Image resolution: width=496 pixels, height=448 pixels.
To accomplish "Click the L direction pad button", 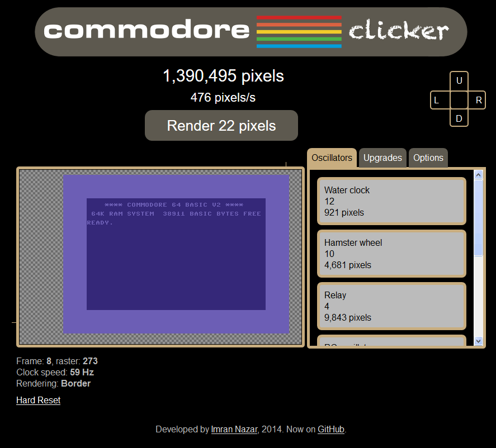I will coord(440,100).
